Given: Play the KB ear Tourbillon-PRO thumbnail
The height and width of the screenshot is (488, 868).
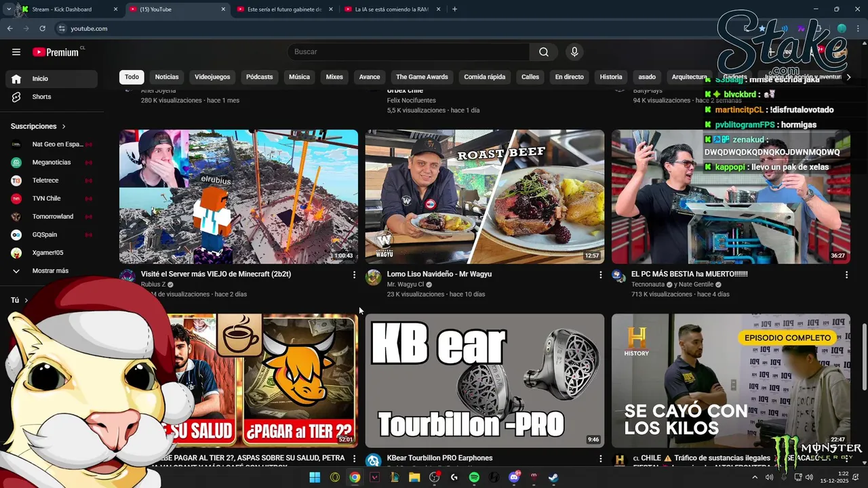Looking at the screenshot, I should tap(485, 380).
